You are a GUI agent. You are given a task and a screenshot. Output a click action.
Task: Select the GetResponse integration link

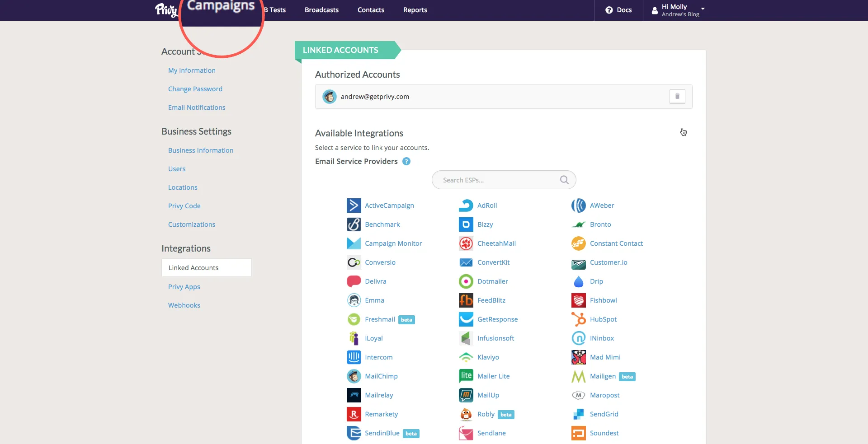tap(497, 319)
